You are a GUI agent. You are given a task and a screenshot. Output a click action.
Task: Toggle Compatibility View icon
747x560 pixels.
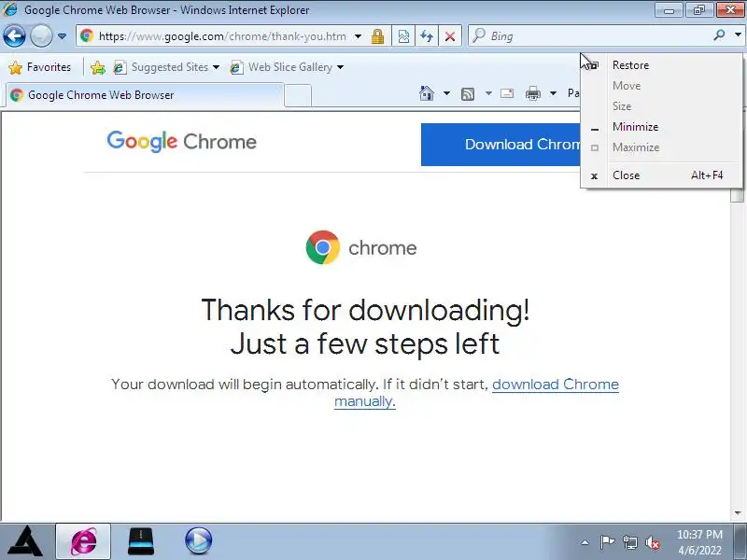pyautogui.click(x=403, y=36)
